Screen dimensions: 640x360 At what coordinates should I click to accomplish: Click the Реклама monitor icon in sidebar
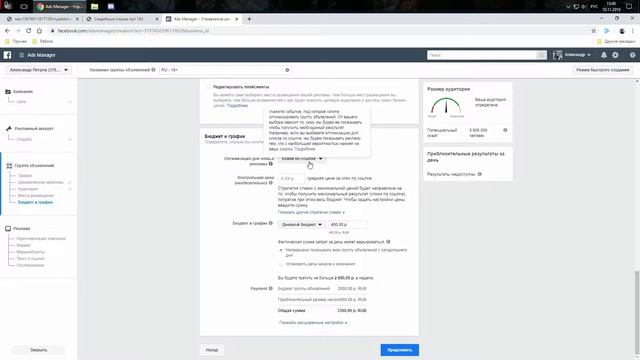pyautogui.click(x=8, y=229)
